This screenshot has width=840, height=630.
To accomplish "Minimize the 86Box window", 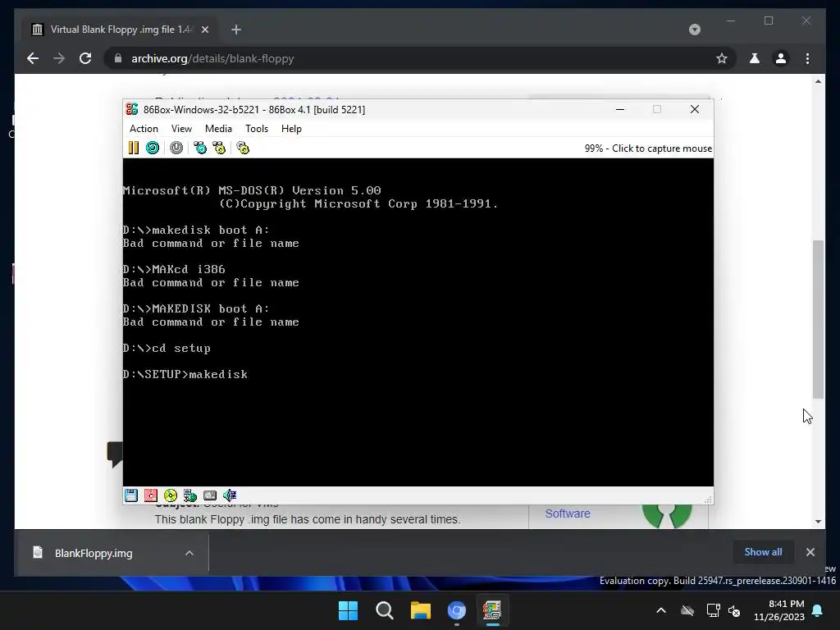I will coord(620,109).
